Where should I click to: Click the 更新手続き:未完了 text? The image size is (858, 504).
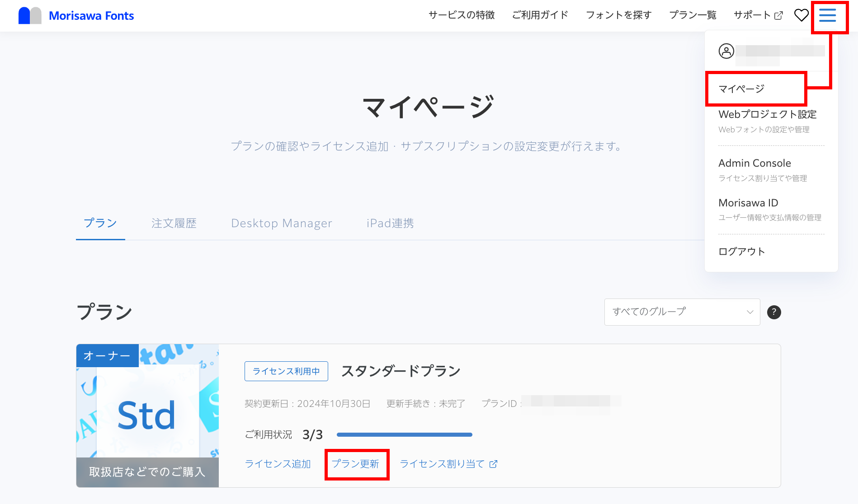[425, 404]
